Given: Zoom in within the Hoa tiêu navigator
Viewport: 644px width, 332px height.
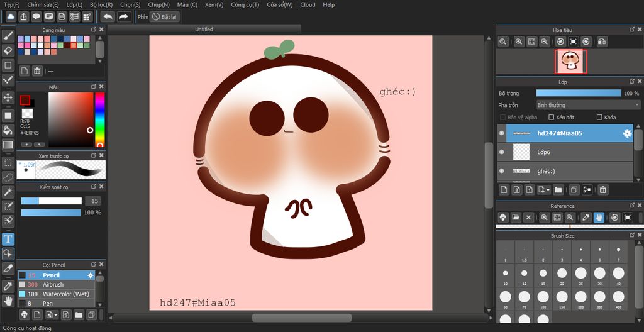Looking at the screenshot, I should coord(519,41).
